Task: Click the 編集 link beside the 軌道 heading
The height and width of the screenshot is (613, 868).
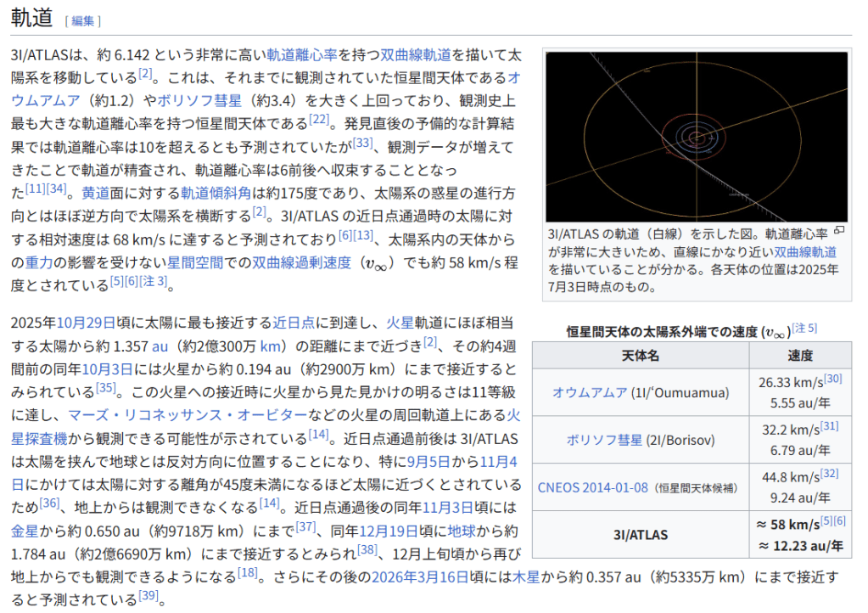Action: 82,21
